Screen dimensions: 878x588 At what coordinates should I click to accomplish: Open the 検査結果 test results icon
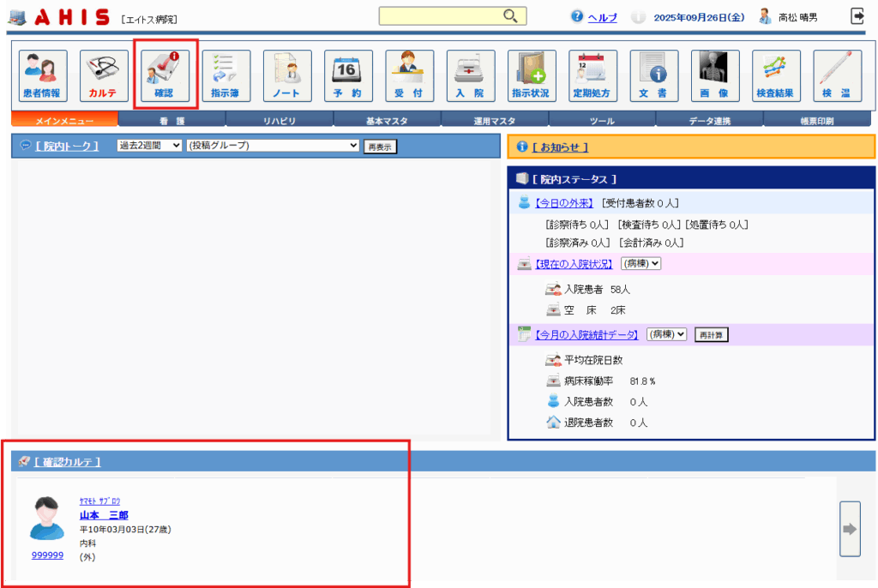(776, 75)
